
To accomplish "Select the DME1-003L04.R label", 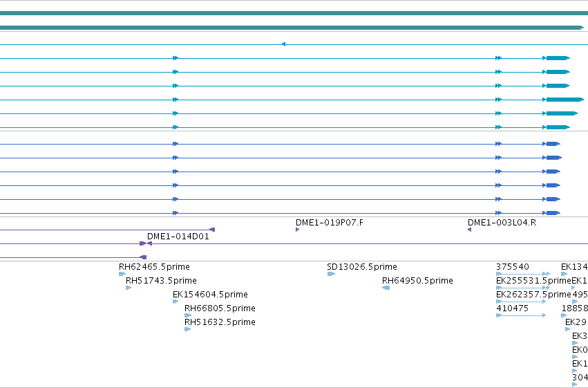I will point(502,223).
